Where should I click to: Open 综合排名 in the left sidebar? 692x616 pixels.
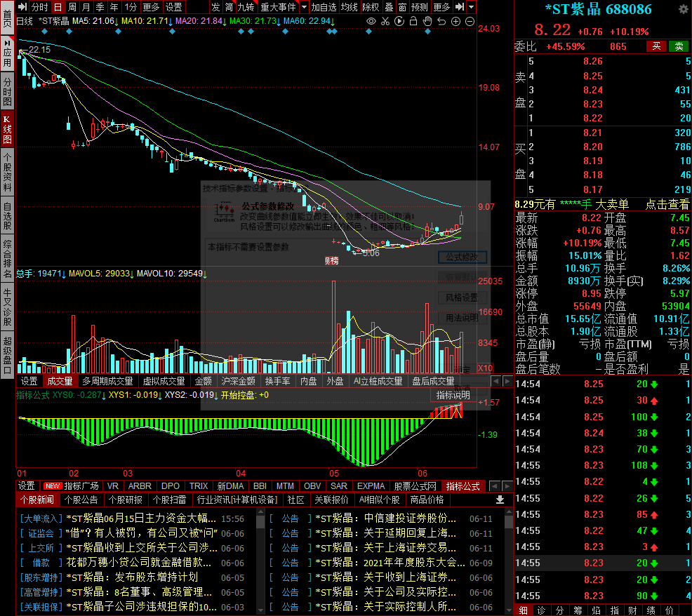point(7,259)
